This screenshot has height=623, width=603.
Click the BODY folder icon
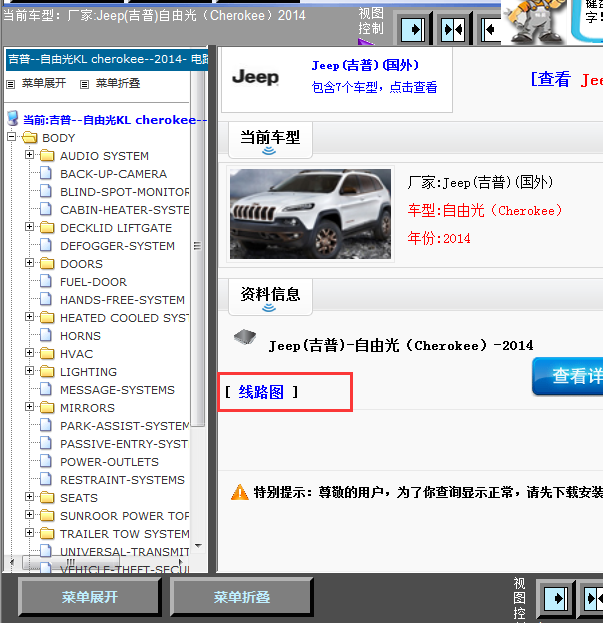pos(30,137)
